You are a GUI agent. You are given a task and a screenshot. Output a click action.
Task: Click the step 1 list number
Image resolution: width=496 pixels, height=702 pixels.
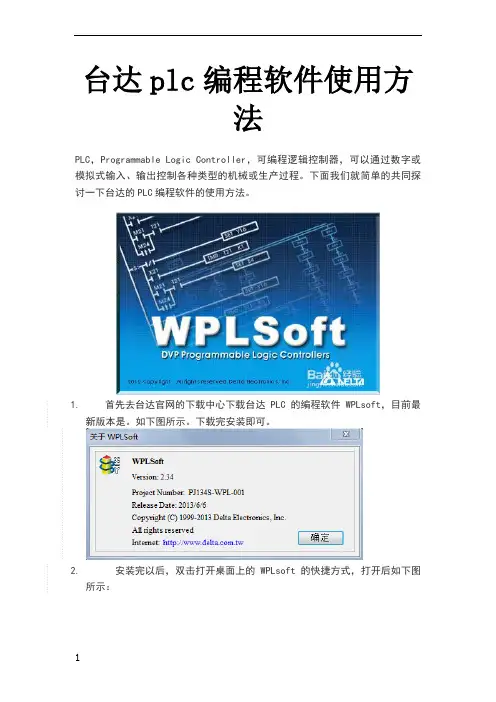[74, 405]
